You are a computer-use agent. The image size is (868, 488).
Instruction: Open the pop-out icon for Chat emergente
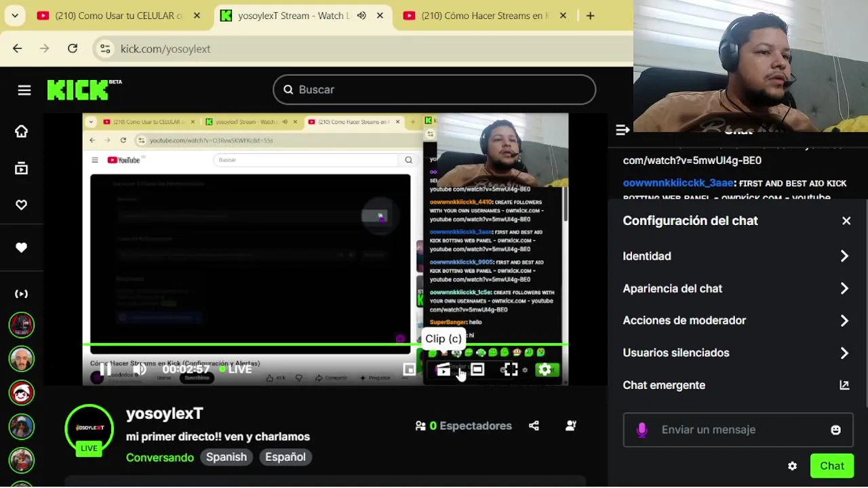pos(844,385)
